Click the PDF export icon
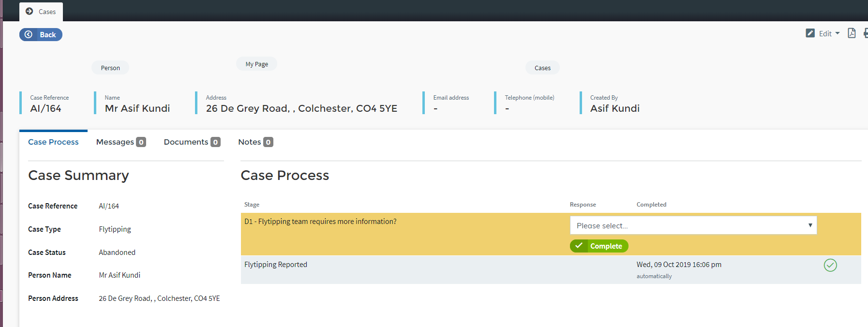The width and height of the screenshot is (868, 327). (852, 33)
